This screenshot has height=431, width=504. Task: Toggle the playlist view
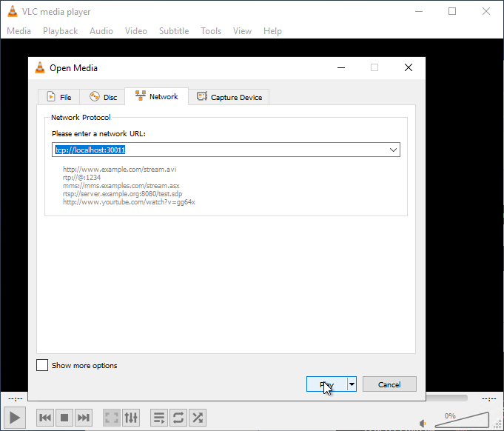coord(159,418)
